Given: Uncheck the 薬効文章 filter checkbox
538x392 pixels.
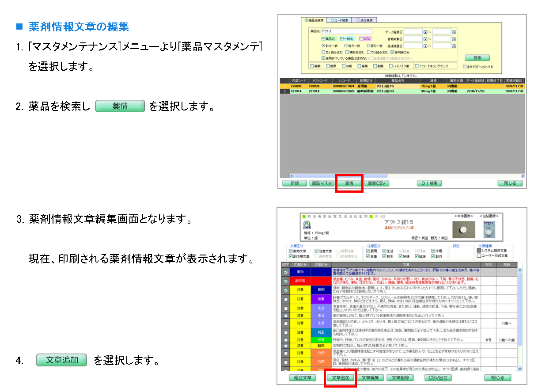Looking at the screenshot, I should 291,251.
